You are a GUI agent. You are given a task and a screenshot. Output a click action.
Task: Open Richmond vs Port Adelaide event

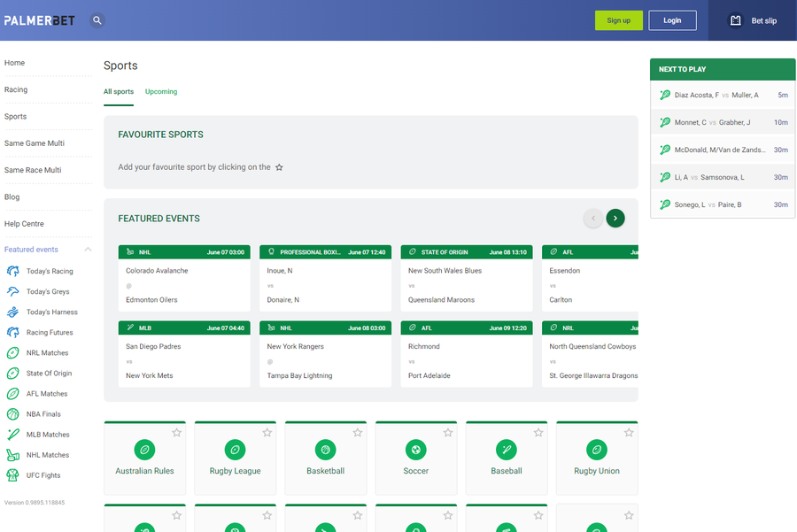[467, 354]
